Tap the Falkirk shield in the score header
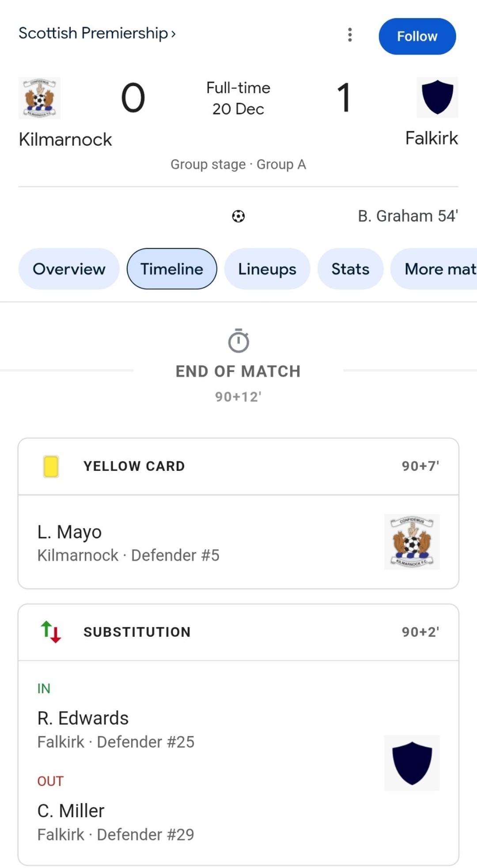Screen dimensions: 477x868 [437, 97]
